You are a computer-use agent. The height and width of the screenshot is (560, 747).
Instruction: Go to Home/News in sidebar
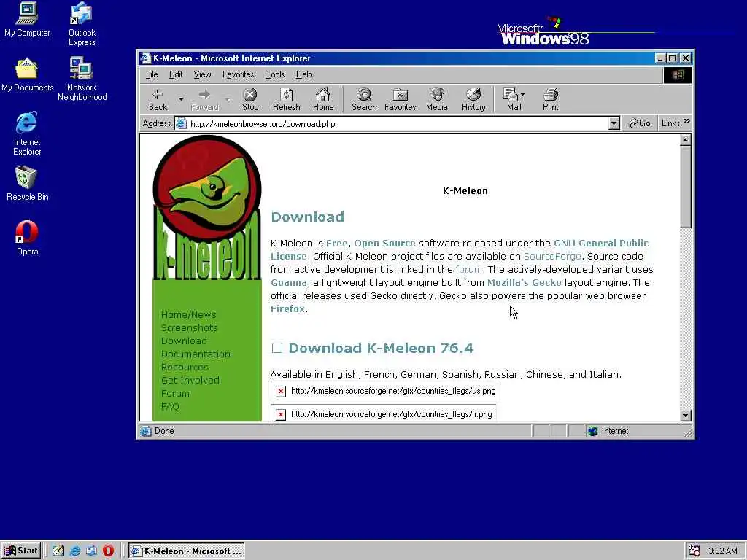pyautogui.click(x=189, y=315)
